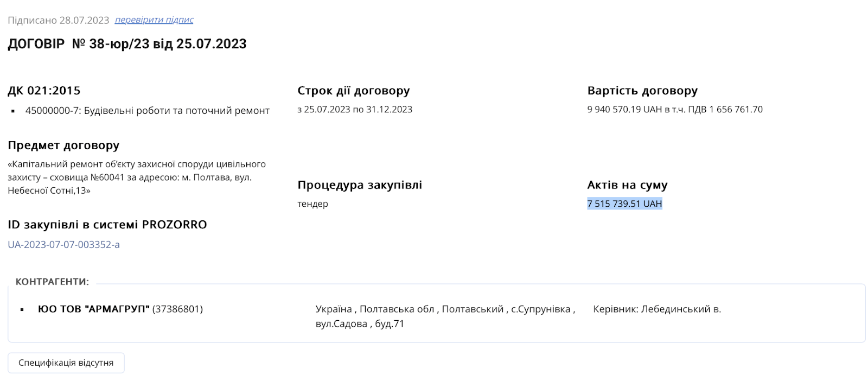Click the contract title "ДОГОВІР № 38-юр/23"
This screenshot has height=381, width=868.
pyautogui.click(x=127, y=44)
